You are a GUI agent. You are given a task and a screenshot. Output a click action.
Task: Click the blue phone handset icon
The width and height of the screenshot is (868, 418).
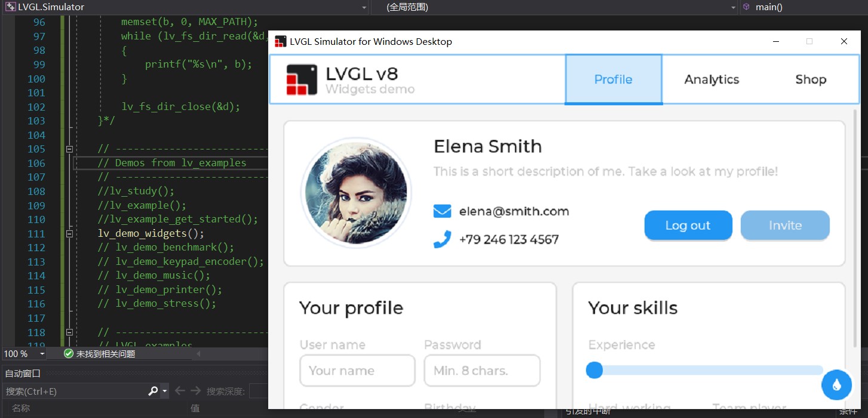pyautogui.click(x=442, y=239)
